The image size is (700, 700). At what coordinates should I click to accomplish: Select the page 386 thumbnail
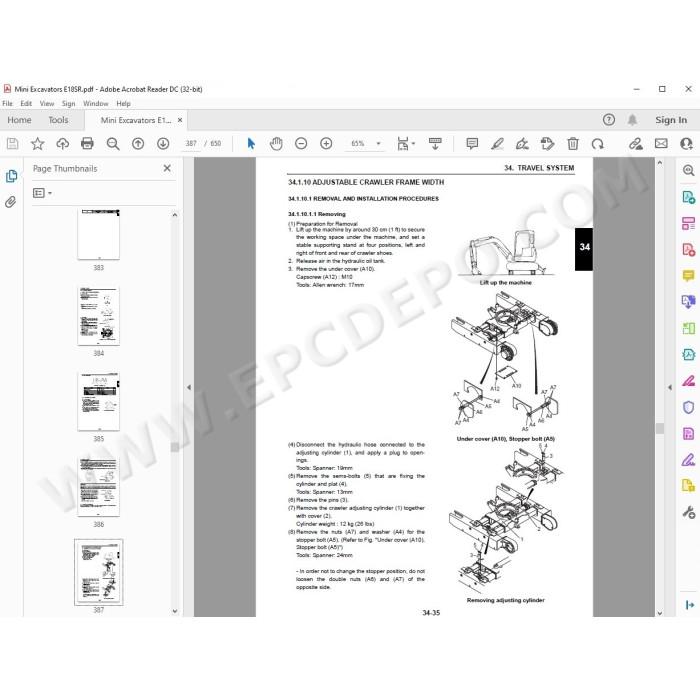(99, 487)
